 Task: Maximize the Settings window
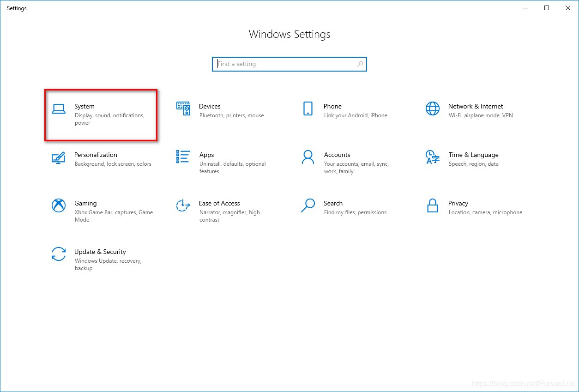(x=547, y=8)
